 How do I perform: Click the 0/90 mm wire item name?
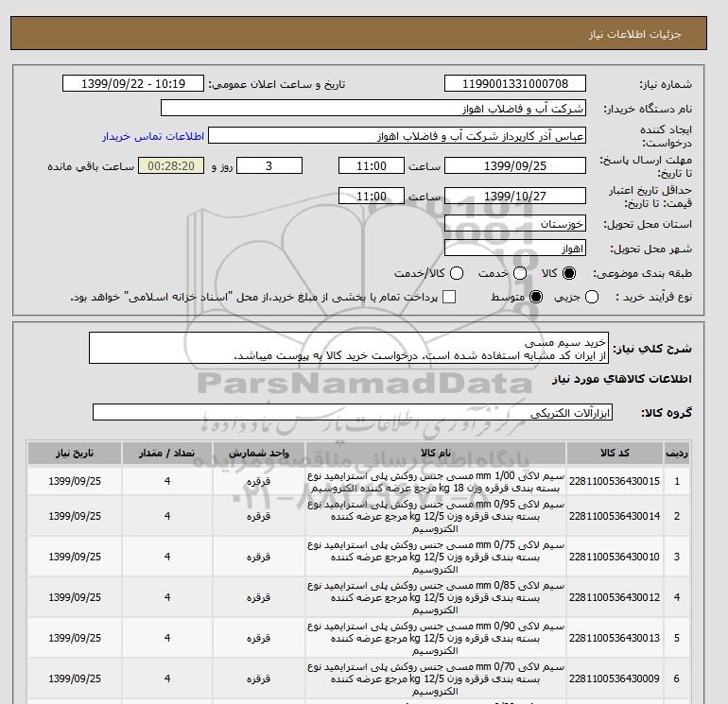point(436,638)
